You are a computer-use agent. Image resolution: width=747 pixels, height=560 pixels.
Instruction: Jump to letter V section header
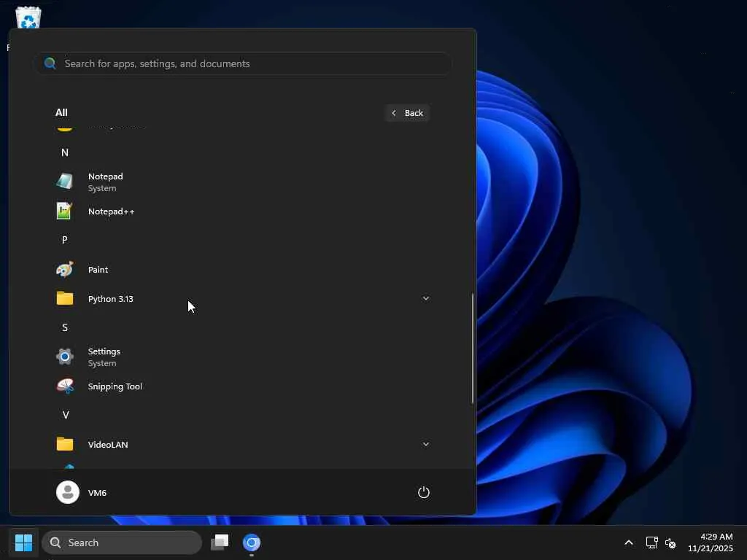click(x=66, y=415)
